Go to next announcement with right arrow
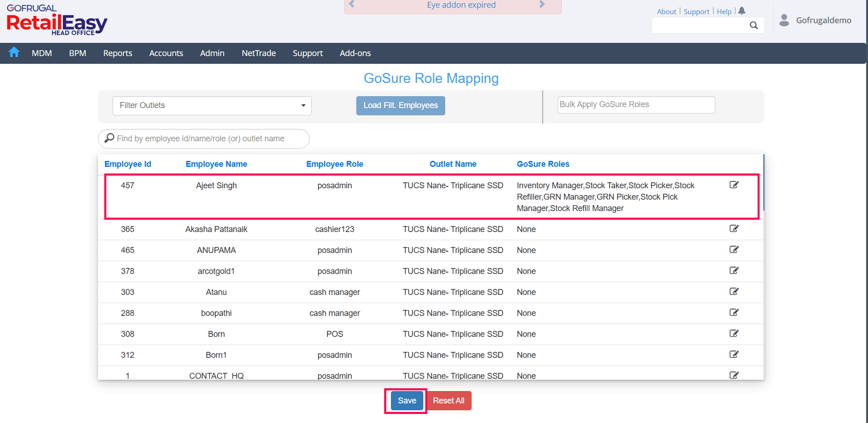Screen dimensions: 868x423 [x=542, y=5]
